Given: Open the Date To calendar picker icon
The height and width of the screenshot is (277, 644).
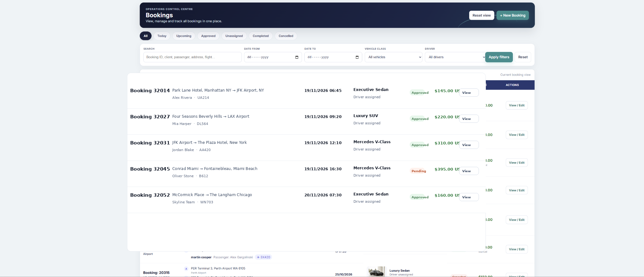Looking at the screenshot, I should pos(357,57).
